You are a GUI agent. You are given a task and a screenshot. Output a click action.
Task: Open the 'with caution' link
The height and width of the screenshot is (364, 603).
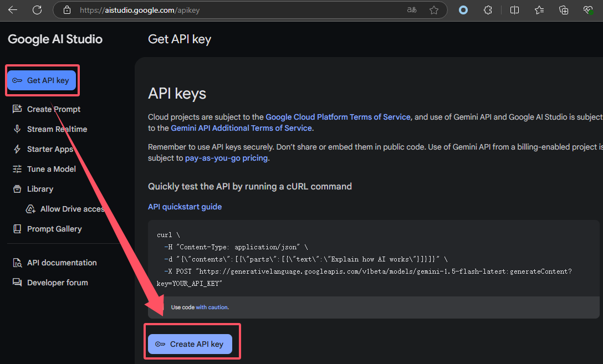click(212, 307)
